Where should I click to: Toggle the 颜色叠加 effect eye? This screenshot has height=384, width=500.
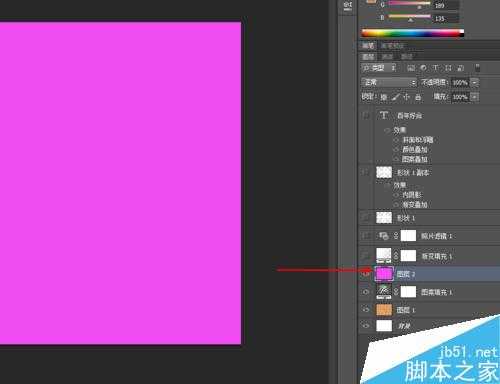pos(396,149)
